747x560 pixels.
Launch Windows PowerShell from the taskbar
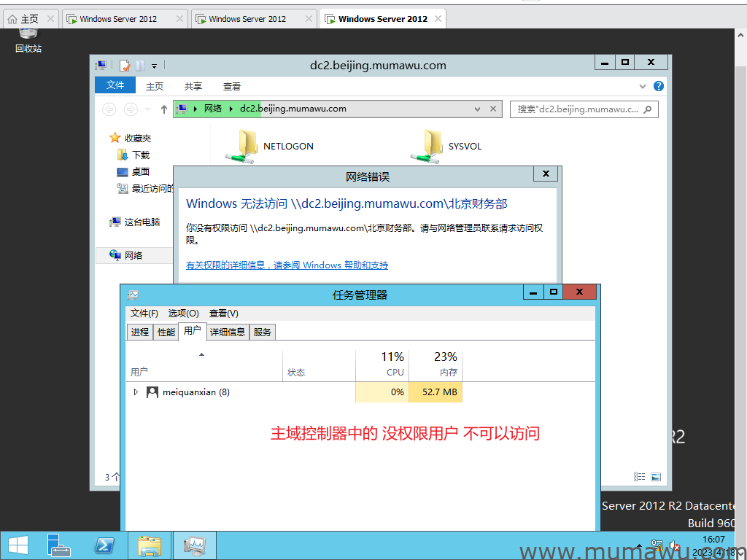coord(104,545)
